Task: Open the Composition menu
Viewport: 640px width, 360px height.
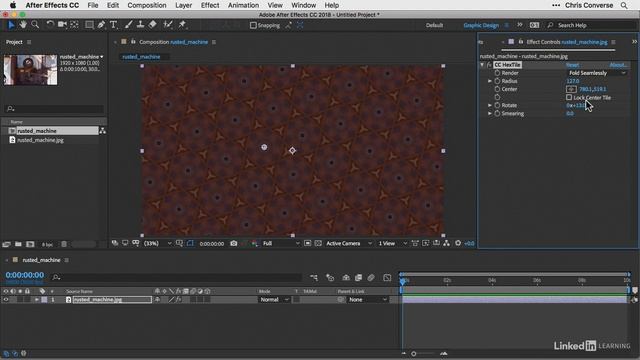Action: point(147,5)
